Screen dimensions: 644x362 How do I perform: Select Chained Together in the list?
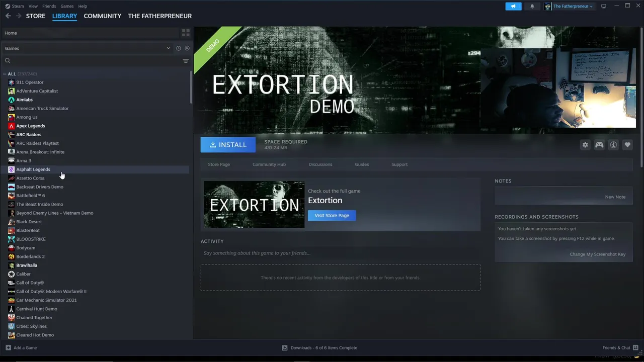[x=95, y=318]
